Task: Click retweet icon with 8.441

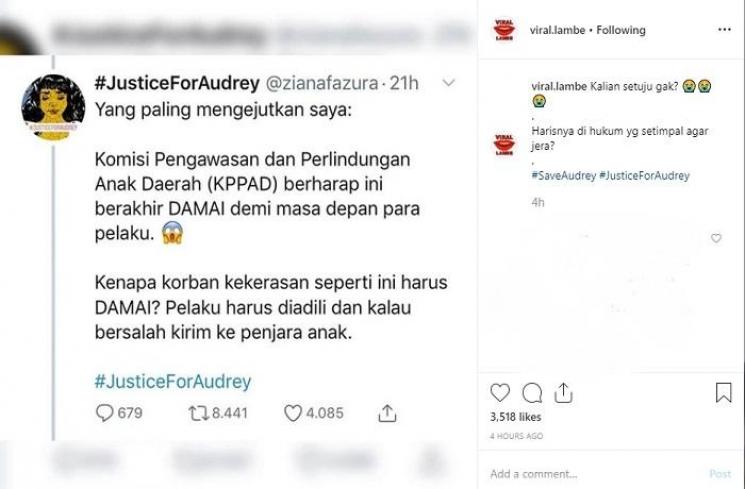Action: click(218, 413)
